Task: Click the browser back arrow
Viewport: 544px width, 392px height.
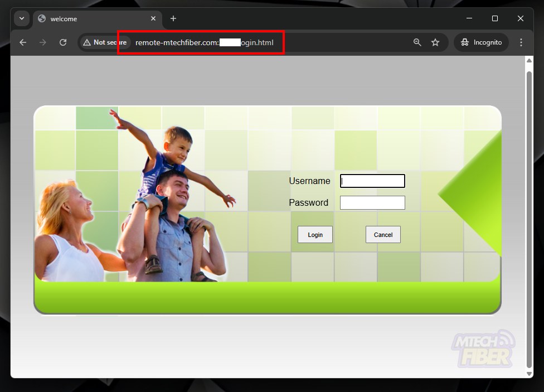Action: [x=23, y=42]
